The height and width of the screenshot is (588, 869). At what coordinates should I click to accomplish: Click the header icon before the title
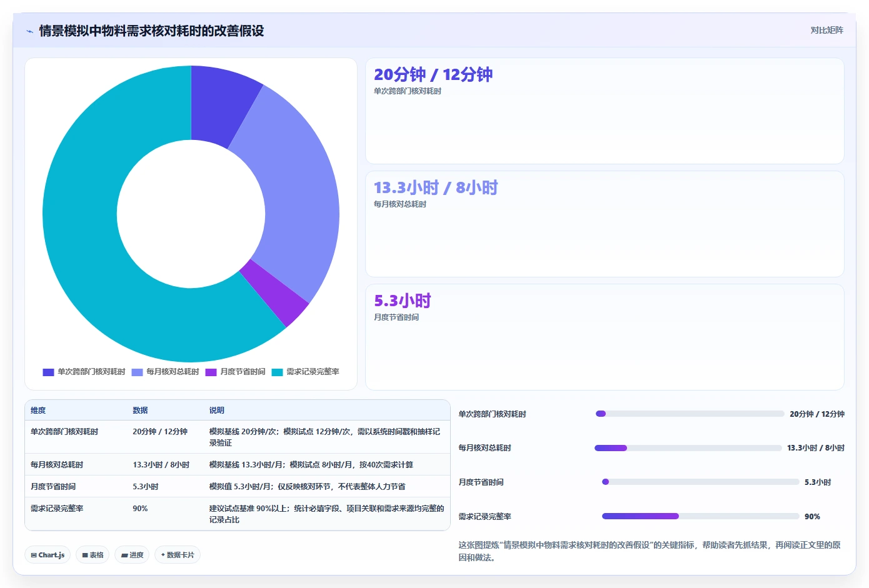[29, 31]
